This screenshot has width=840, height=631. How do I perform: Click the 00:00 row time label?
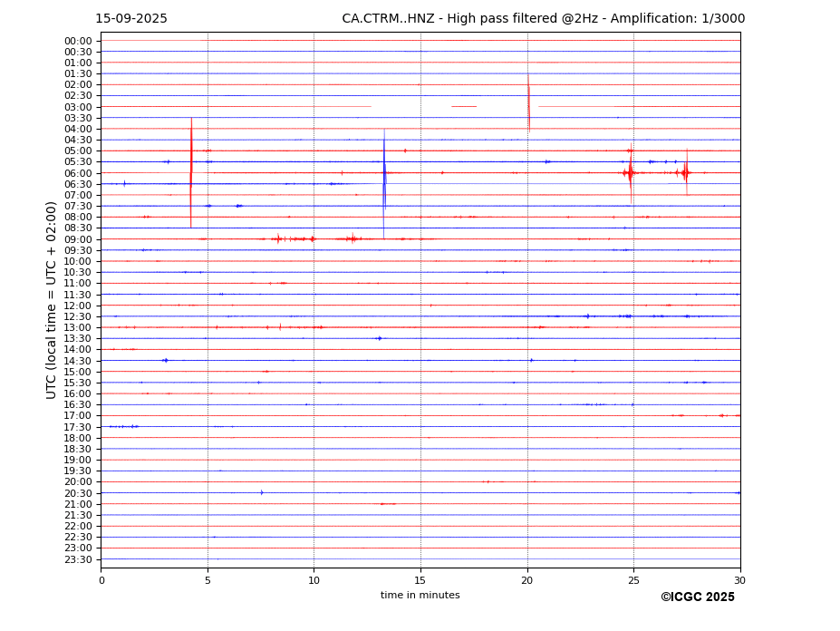tap(78, 42)
